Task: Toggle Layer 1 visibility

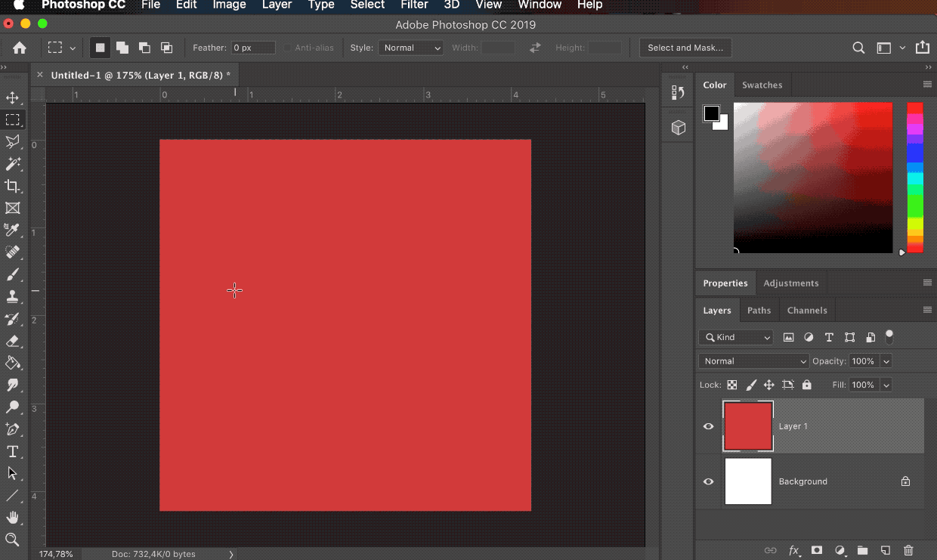Action: (708, 425)
